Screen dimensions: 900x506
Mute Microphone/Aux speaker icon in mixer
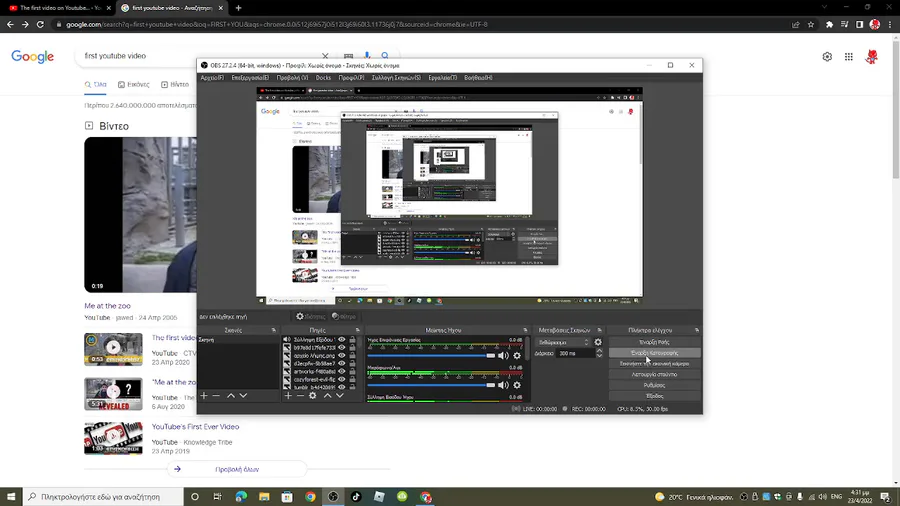click(503, 385)
